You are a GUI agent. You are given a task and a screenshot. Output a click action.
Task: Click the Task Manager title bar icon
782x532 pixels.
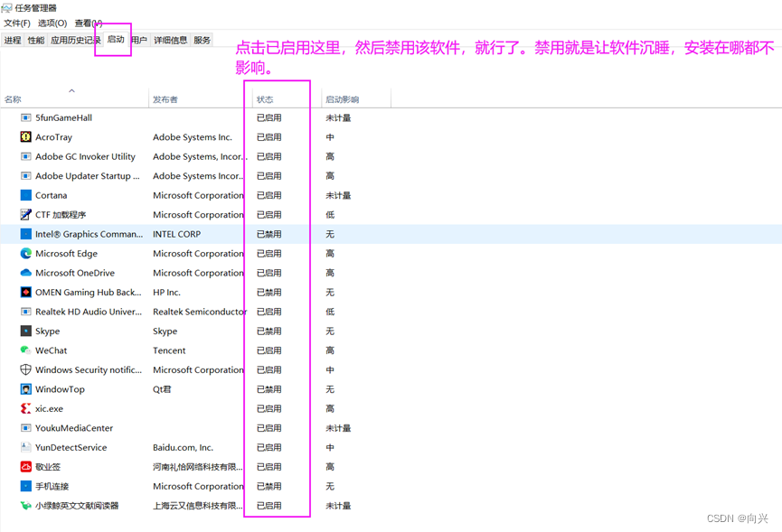[6, 8]
